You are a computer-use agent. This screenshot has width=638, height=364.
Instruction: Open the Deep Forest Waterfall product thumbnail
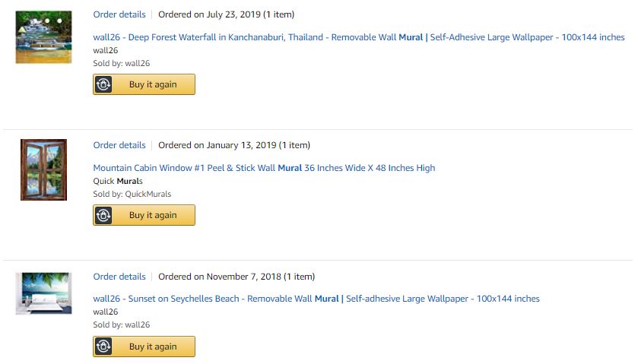[x=43, y=37]
